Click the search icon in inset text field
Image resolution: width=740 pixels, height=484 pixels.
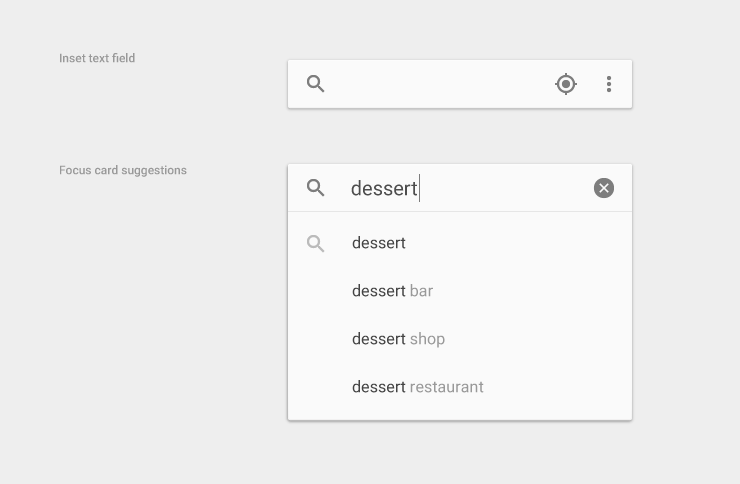click(x=316, y=84)
